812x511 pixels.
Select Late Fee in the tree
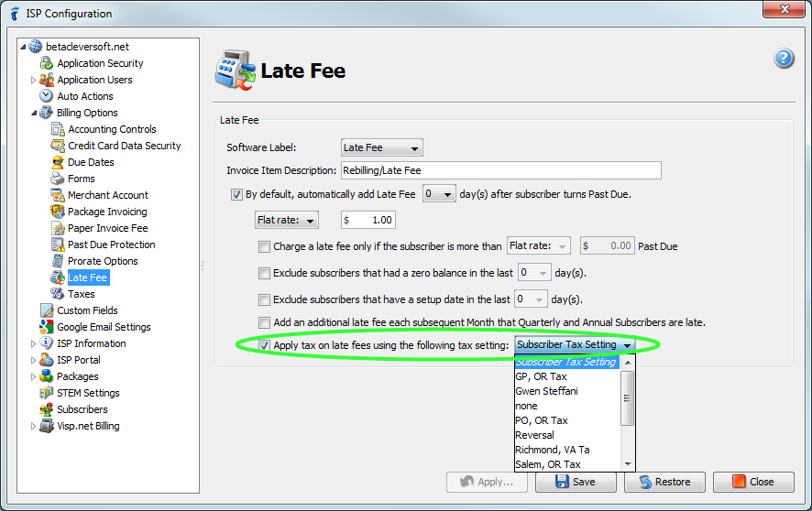pos(87,277)
